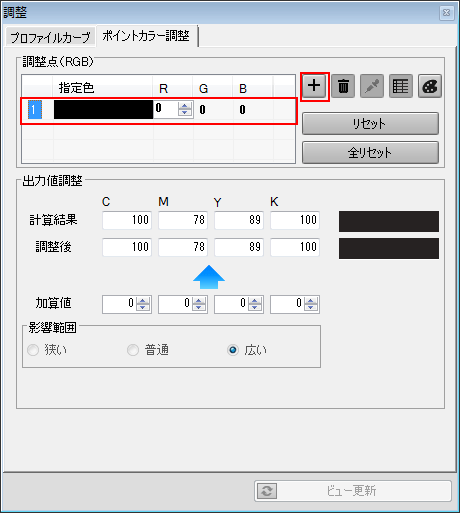This screenshot has height=513, width=460.
Task: Click the B column header
Action: coord(253,88)
